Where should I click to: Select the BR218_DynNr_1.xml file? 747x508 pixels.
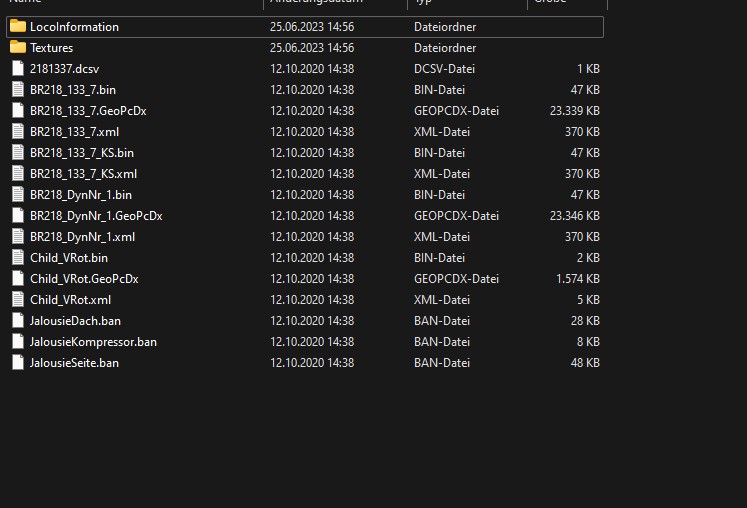[x=82, y=237]
